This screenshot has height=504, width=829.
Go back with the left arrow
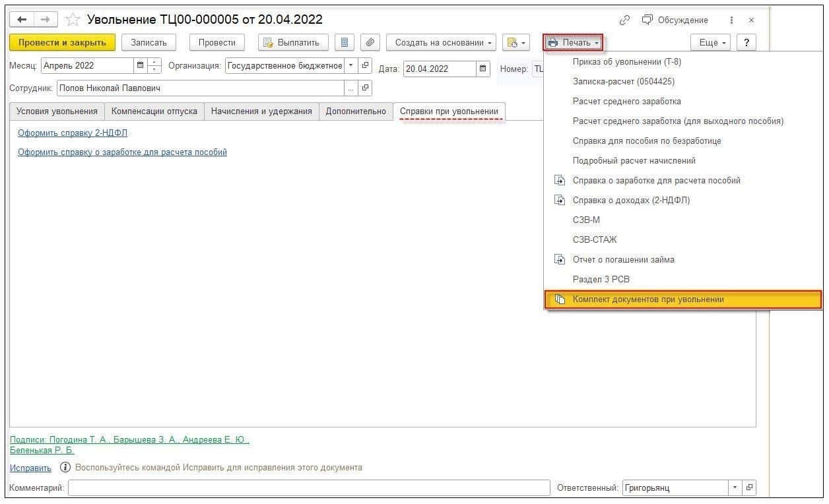[x=22, y=20]
